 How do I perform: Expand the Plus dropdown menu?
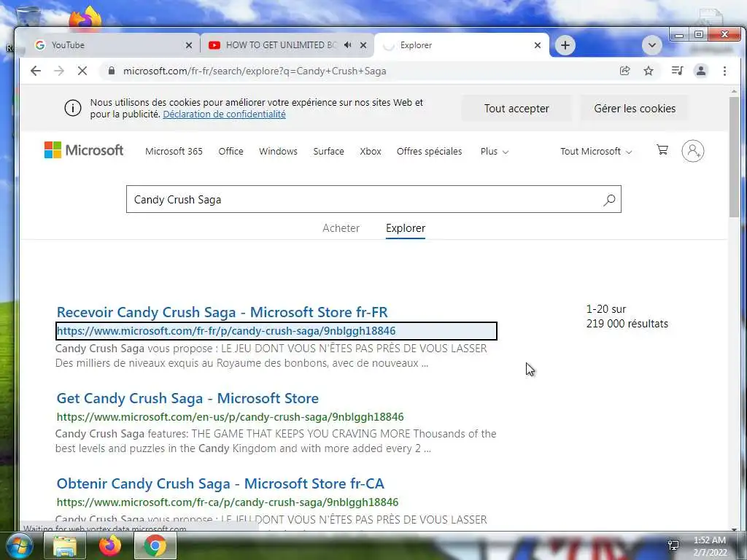click(x=494, y=152)
